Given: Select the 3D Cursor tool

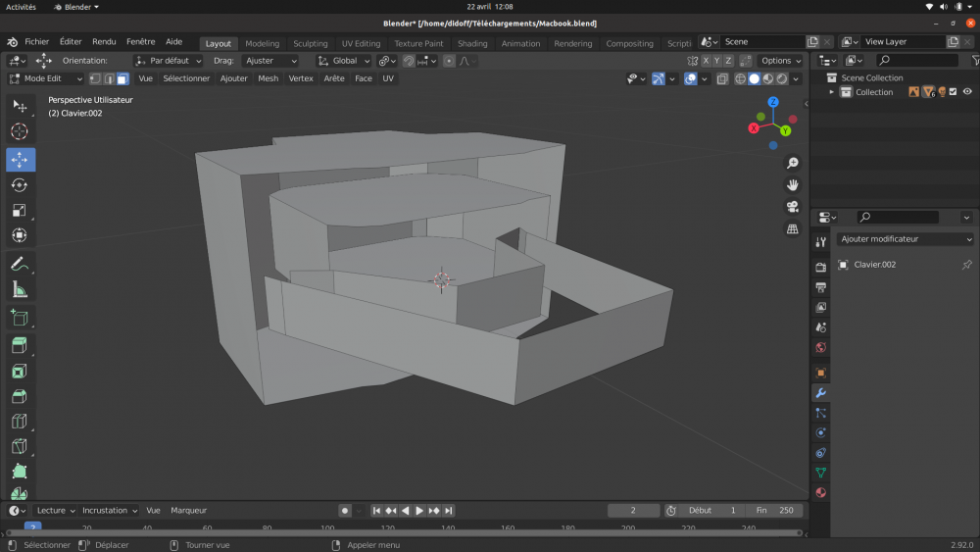Looking at the screenshot, I should [20, 131].
